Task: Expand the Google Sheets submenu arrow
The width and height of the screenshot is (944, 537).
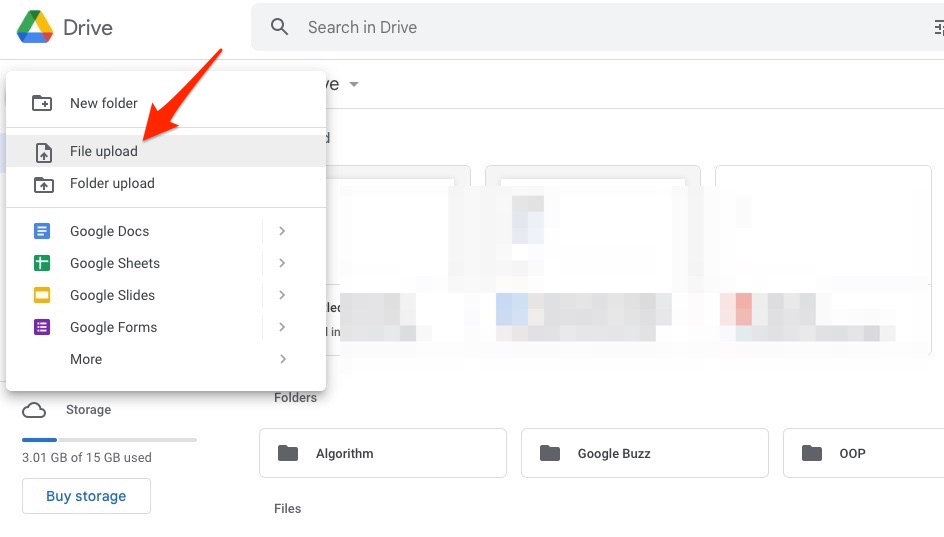Action: [282, 263]
